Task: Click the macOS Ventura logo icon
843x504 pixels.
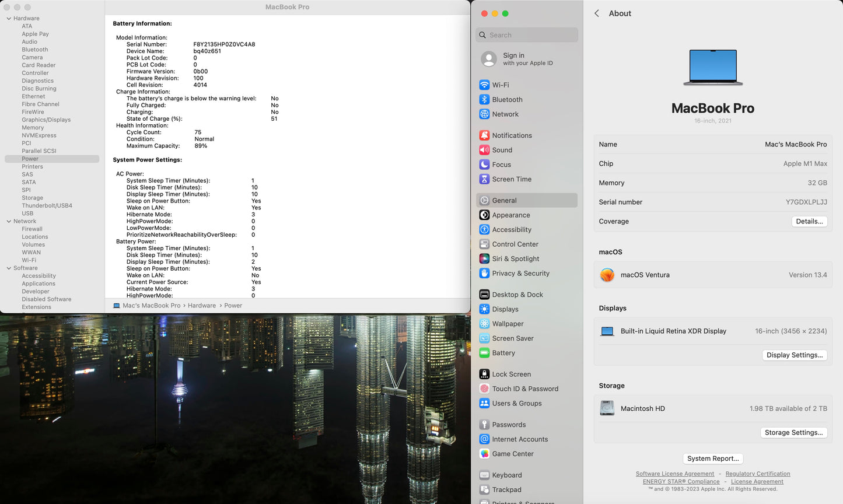Action: [607, 275]
